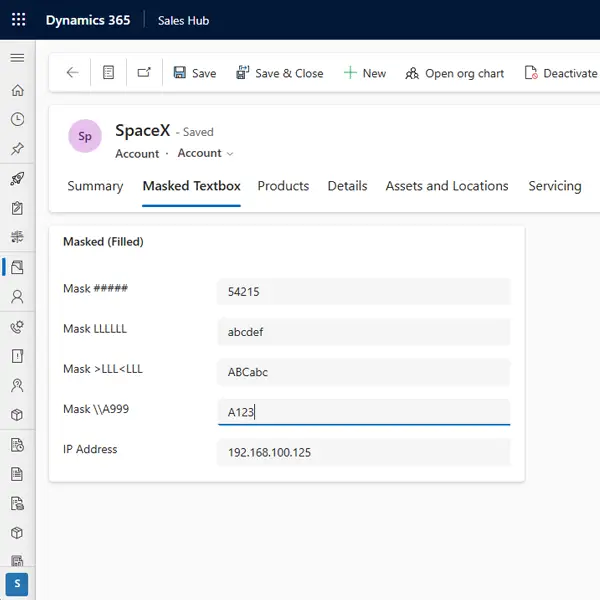Screen dimensions: 600x600
Task: Click the IP Address field 192.168.100.125
Action: (x=364, y=452)
